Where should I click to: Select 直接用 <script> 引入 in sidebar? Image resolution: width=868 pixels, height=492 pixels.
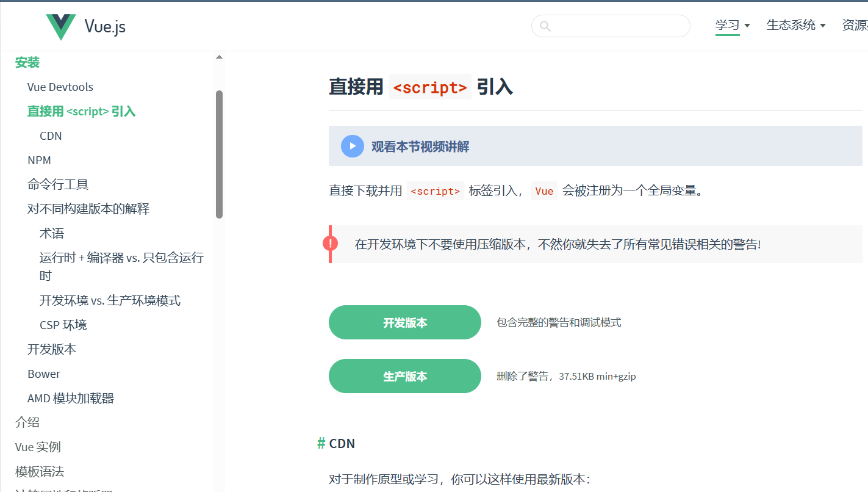[82, 111]
